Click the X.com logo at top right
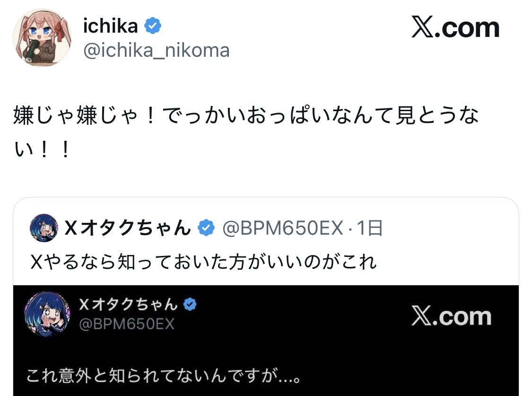This screenshot has width=532, height=396. [x=455, y=28]
